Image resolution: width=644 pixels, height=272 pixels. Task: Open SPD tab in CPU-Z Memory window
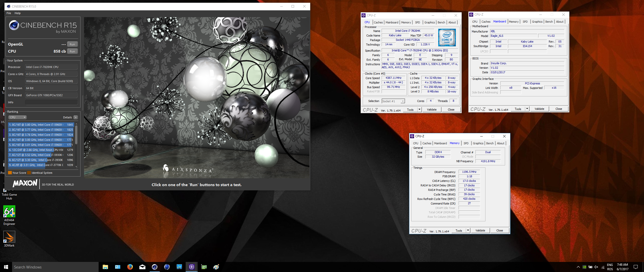pos(466,143)
